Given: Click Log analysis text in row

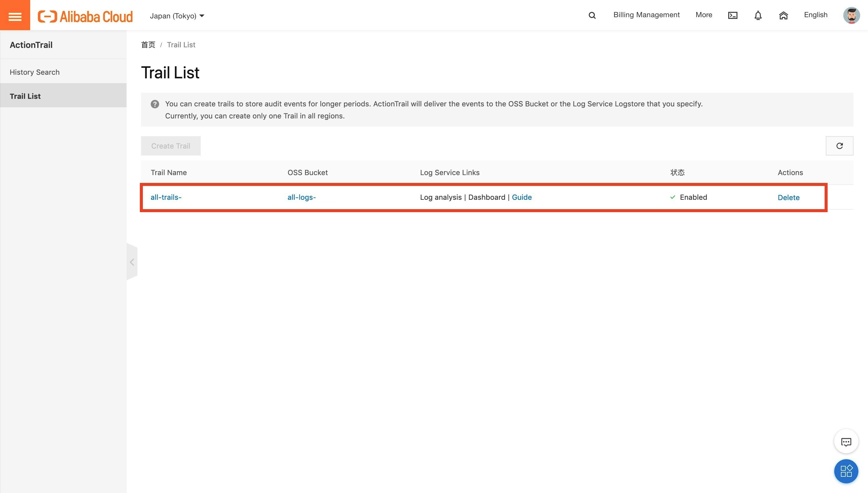Looking at the screenshot, I should coord(441,197).
